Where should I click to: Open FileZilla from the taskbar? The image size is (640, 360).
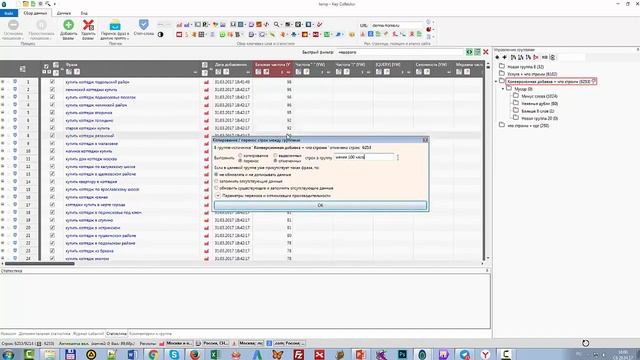(x=299, y=354)
